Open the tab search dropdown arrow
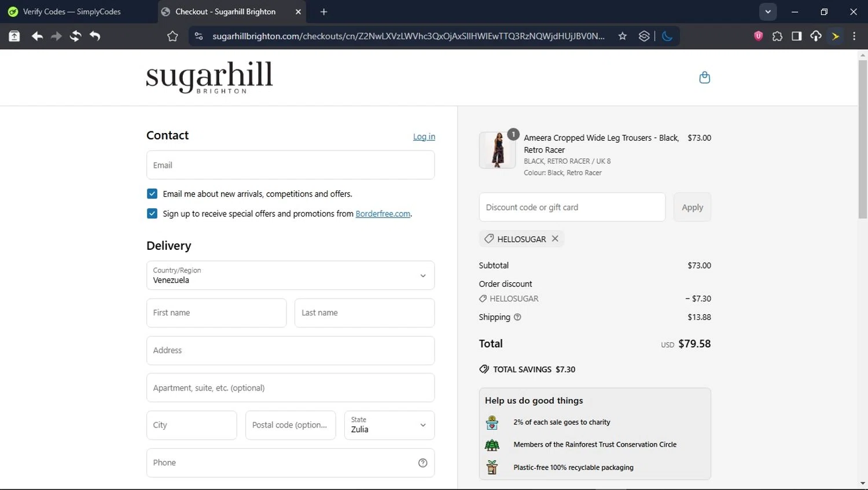Viewport: 868px width, 490px height. tap(768, 12)
